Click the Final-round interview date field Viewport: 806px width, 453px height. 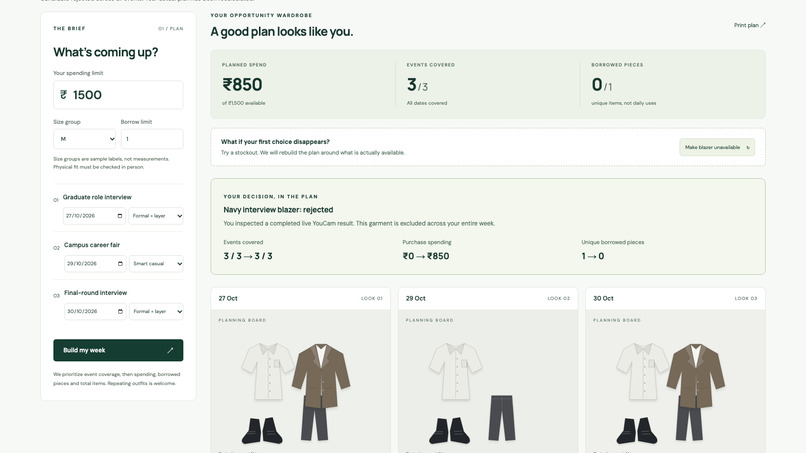95,312
